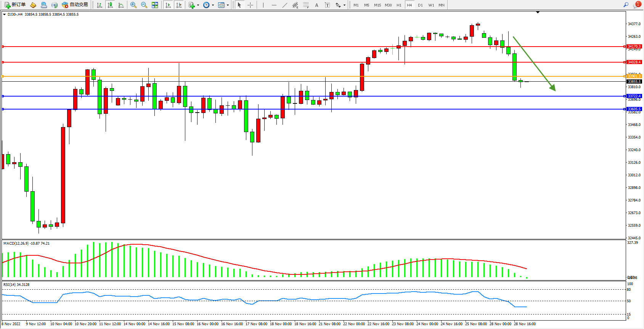This screenshot has height=329, width=644.
Task: Open the periods clock dropdown arrow
Action: tap(213, 5)
